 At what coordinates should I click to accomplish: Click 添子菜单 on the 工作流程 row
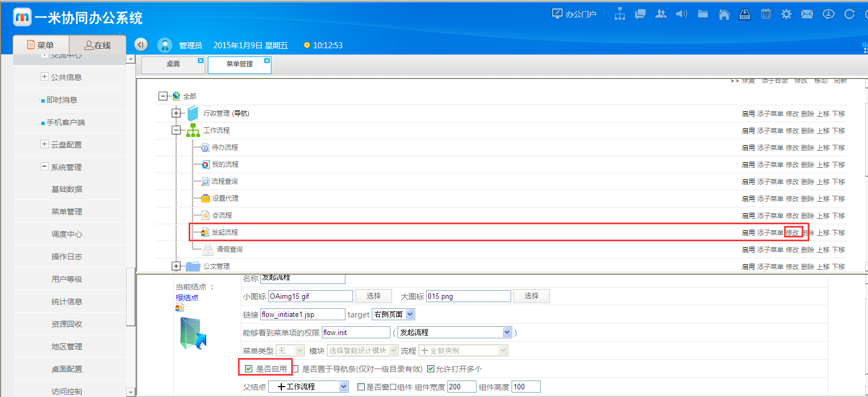click(770, 131)
